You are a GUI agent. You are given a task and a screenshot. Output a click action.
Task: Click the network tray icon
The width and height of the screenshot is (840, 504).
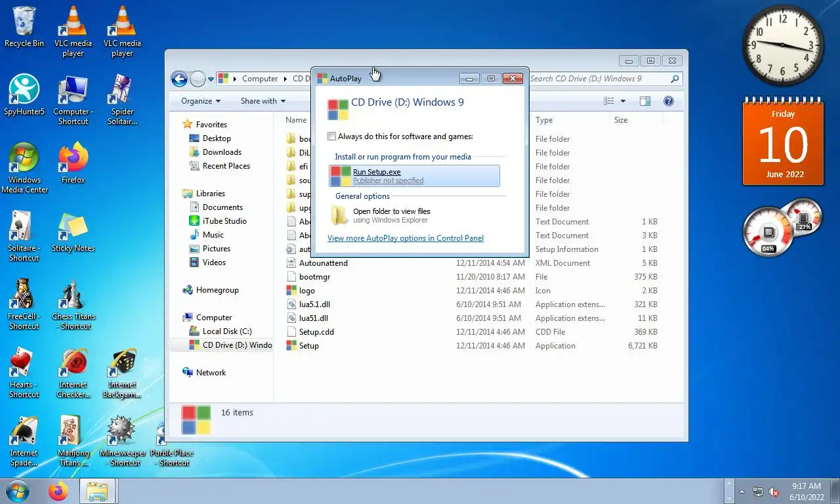coord(758,492)
